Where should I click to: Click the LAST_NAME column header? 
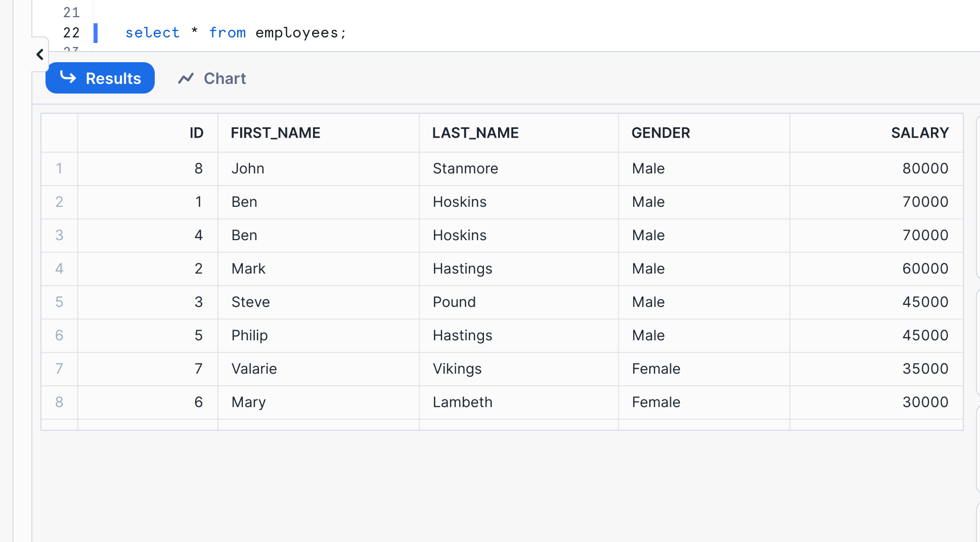coord(519,133)
